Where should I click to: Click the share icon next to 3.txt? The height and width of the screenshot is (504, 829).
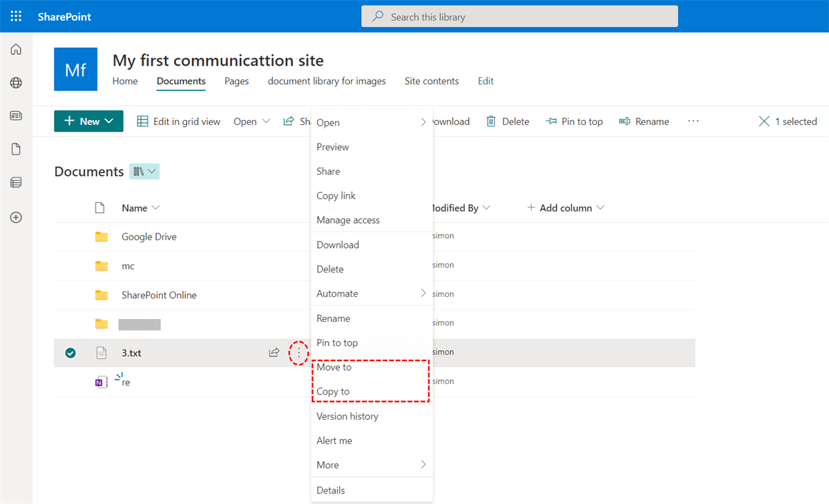point(274,353)
